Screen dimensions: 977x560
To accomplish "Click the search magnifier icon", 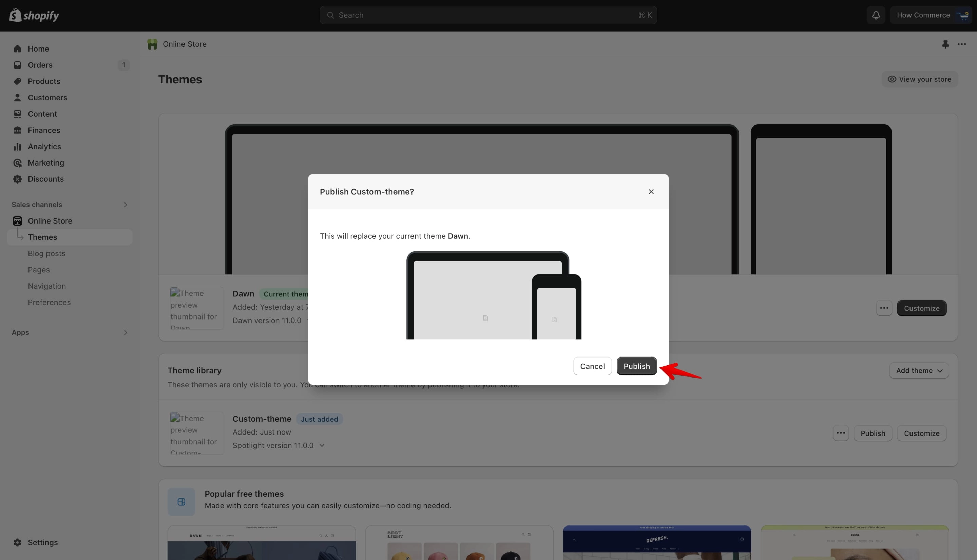I will [x=330, y=15].
